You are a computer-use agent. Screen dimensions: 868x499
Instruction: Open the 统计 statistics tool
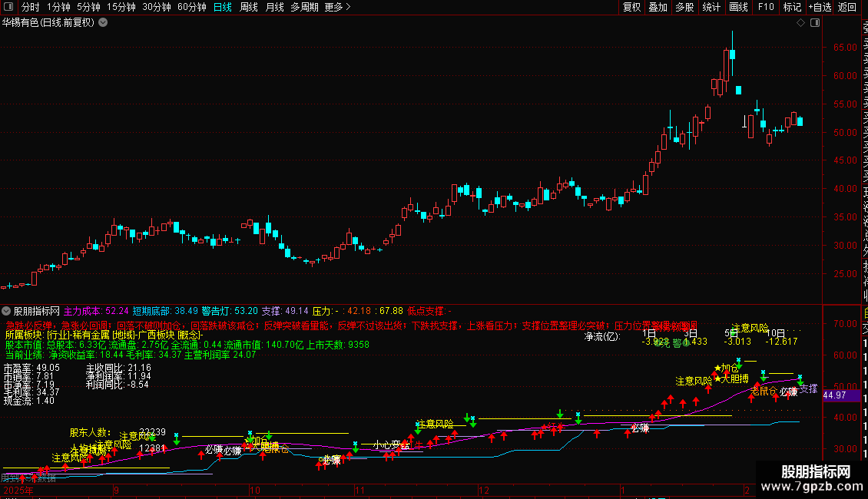[x=711, y=7]
